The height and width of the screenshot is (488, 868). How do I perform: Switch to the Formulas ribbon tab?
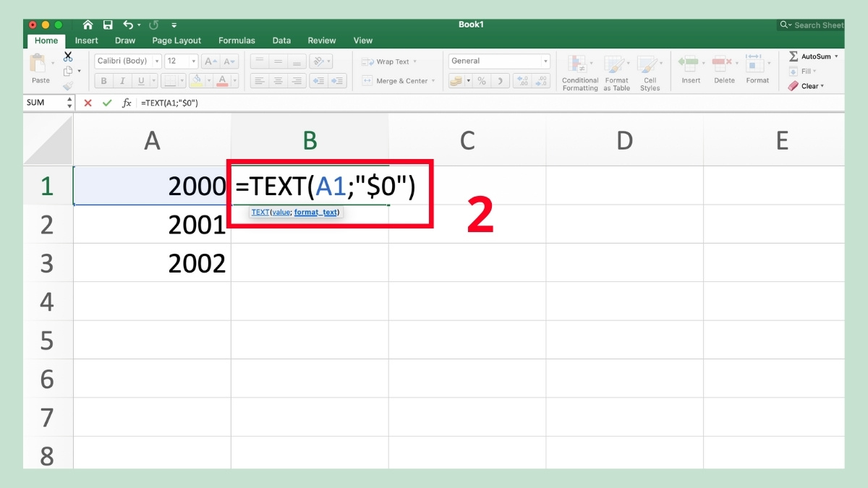(237, 40)
